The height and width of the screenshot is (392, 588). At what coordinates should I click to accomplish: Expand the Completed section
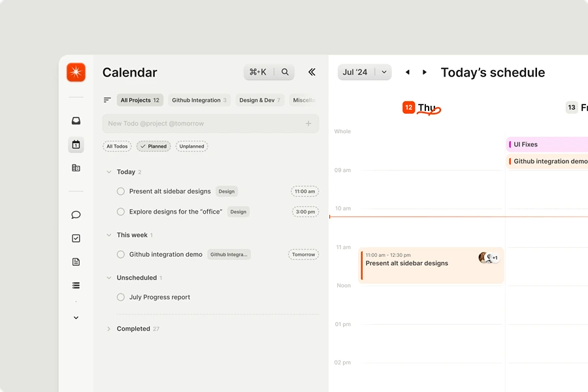[109, 329]
